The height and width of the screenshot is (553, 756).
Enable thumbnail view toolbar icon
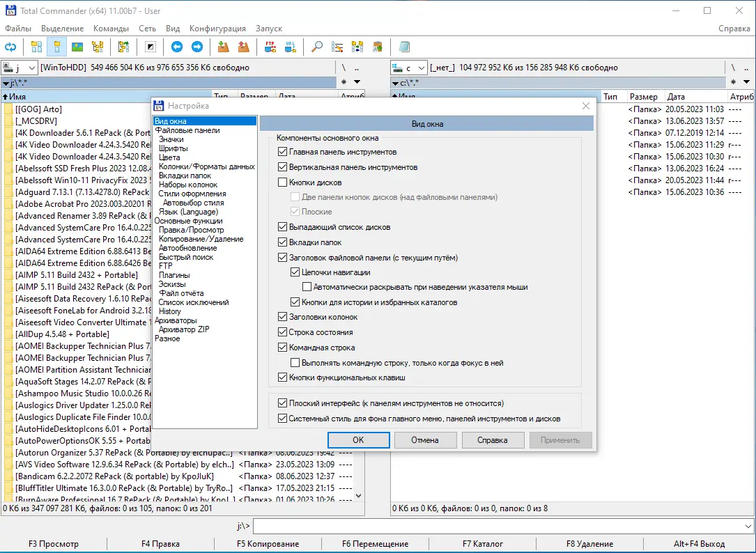pos(77,47)
